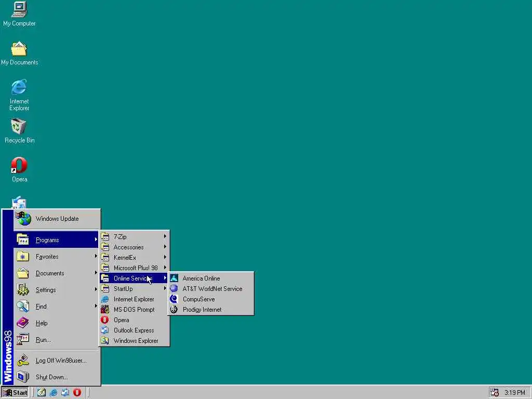Launch Opera from the desktop shortcut
532x399 pixels.
point(19,165)
